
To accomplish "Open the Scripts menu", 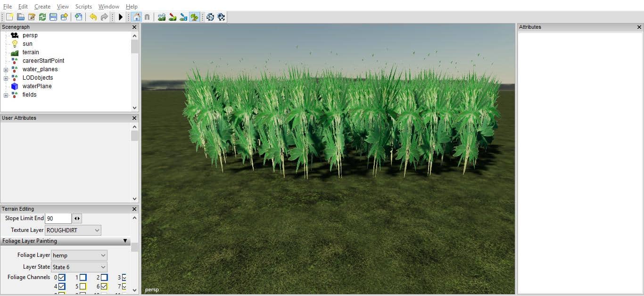I will (83, 7).
